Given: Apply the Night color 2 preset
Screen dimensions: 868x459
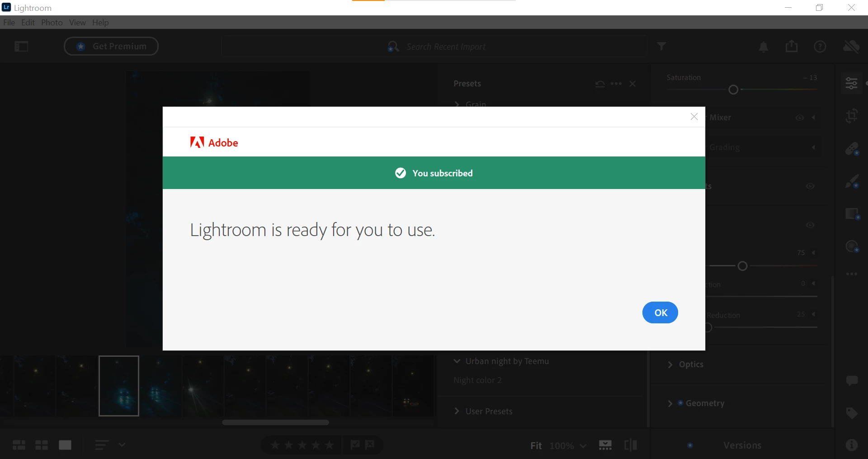Looking at the screenshot, I should tap(477, 380).
